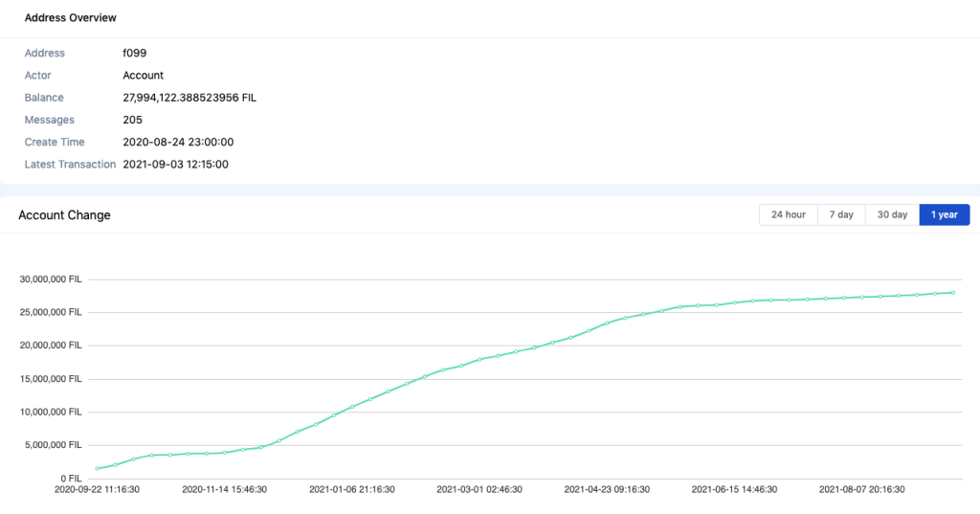Click the Messages count 205
Image resolution: width=980 pixels, height=514 pixels.
pyautogui.click(x=132, y=120)
